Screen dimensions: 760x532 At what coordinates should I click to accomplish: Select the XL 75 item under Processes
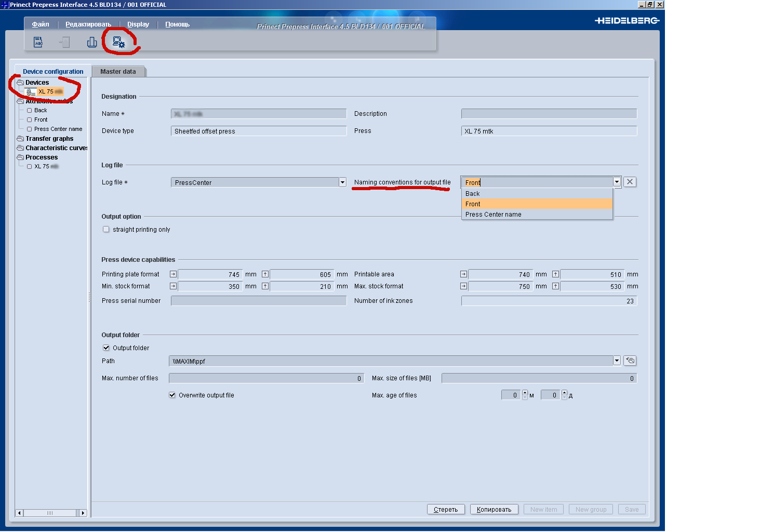tap(46, 166)
